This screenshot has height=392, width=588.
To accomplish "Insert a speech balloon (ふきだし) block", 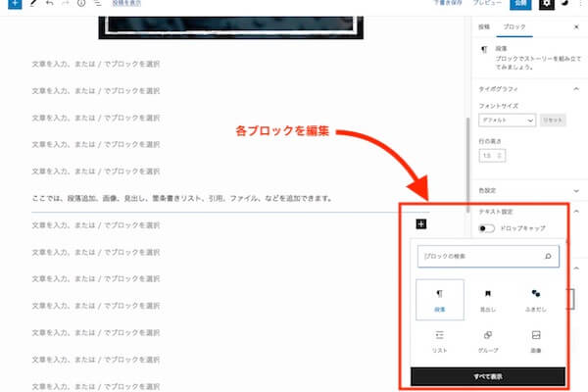I will coord(536,299).
